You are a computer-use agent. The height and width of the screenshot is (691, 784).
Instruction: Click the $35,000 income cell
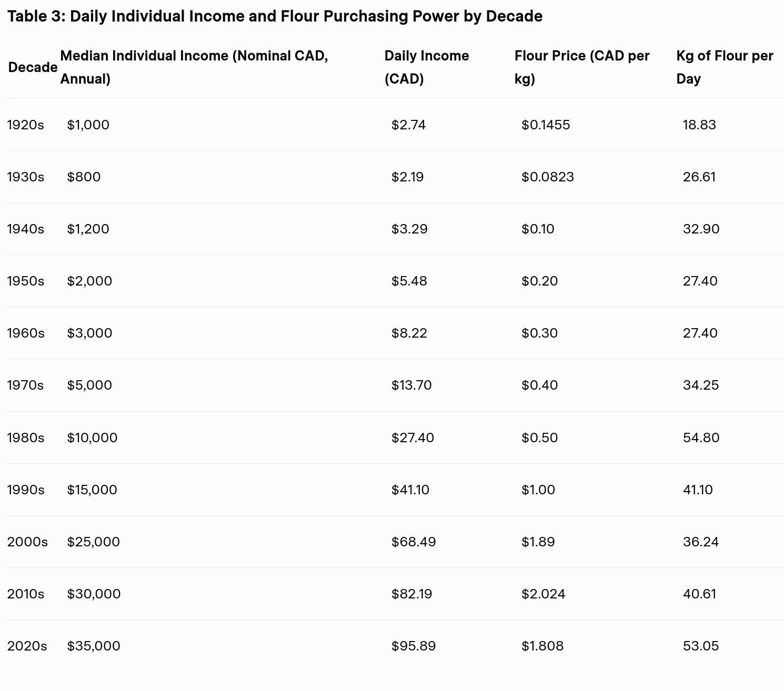tap(94, 646)
